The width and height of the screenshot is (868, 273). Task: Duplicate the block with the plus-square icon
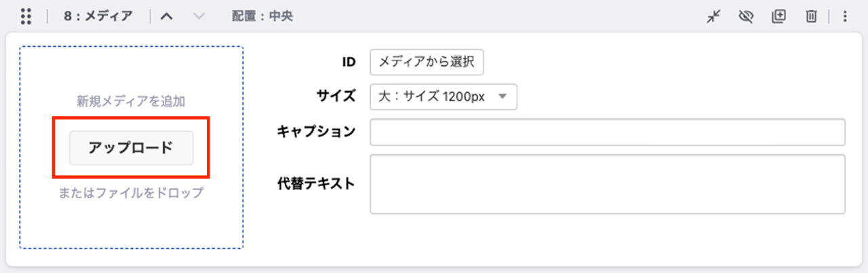pyautogui.click(x=778, y=17)
